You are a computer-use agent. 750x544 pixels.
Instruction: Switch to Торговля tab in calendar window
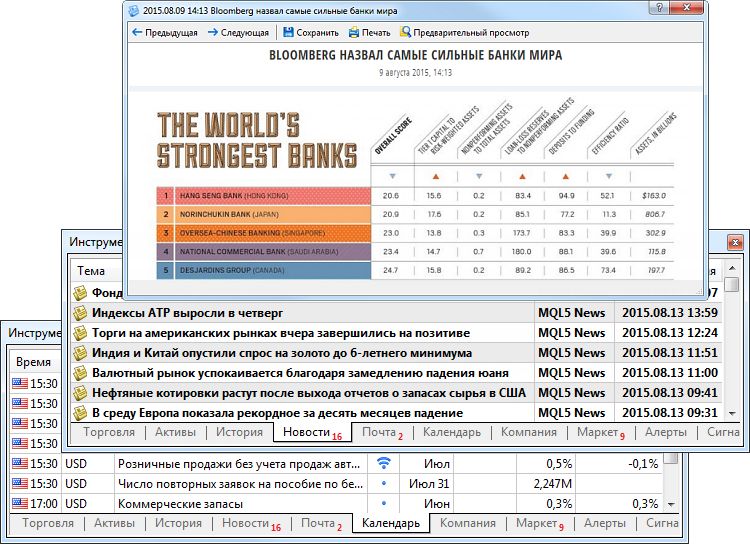pyautogui.click(x=48, y=523)
